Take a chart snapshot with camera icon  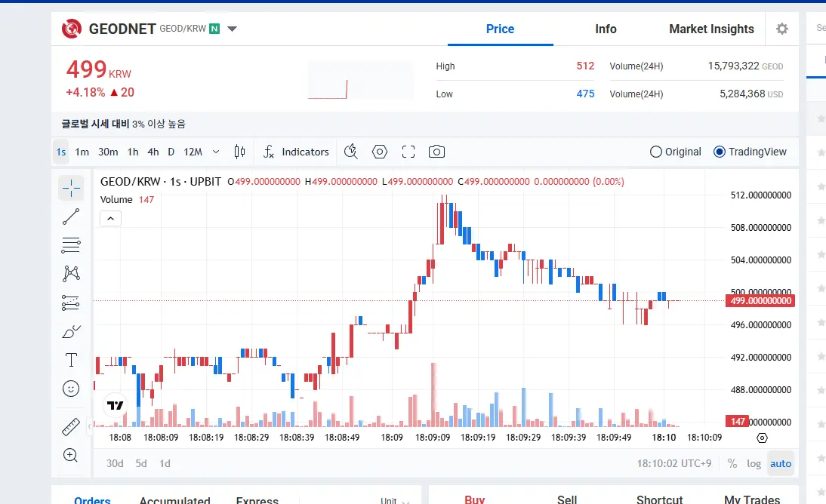[436, 152]
